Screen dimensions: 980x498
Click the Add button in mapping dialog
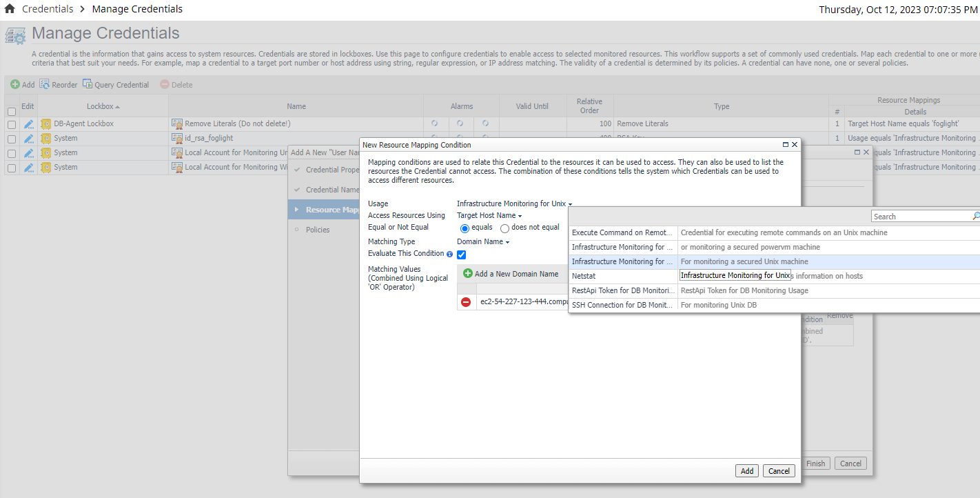pos(746,471)
